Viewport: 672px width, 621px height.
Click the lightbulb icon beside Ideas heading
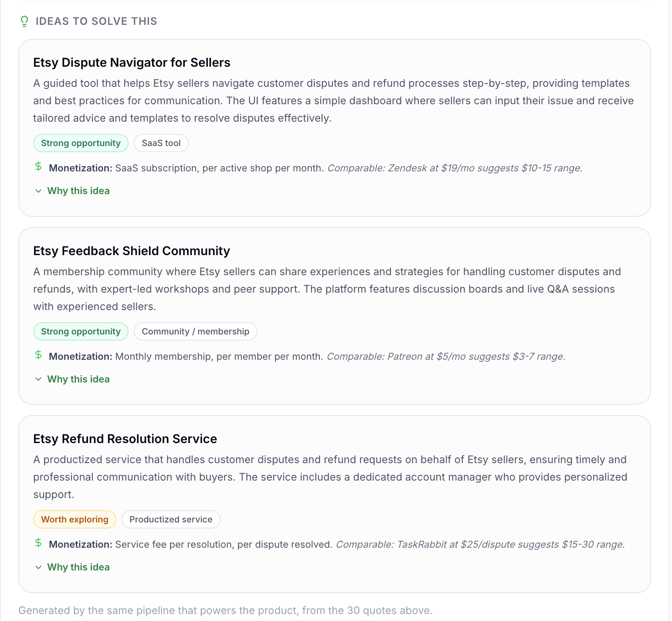pos(24,21)
